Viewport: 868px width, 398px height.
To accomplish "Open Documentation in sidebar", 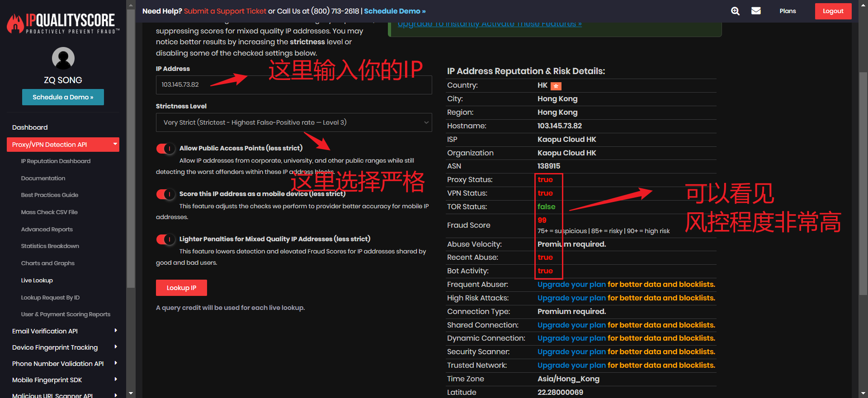I will click(x=43, y=178).
